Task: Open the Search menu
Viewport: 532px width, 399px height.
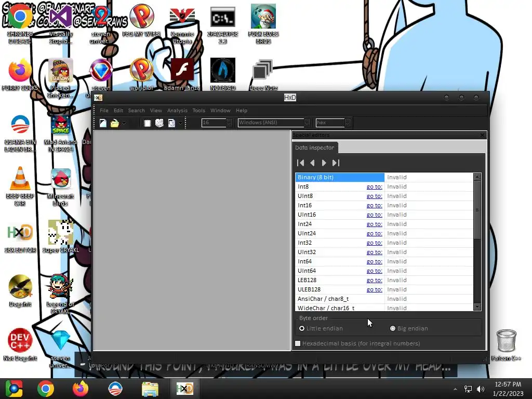Action: [137, 110]
